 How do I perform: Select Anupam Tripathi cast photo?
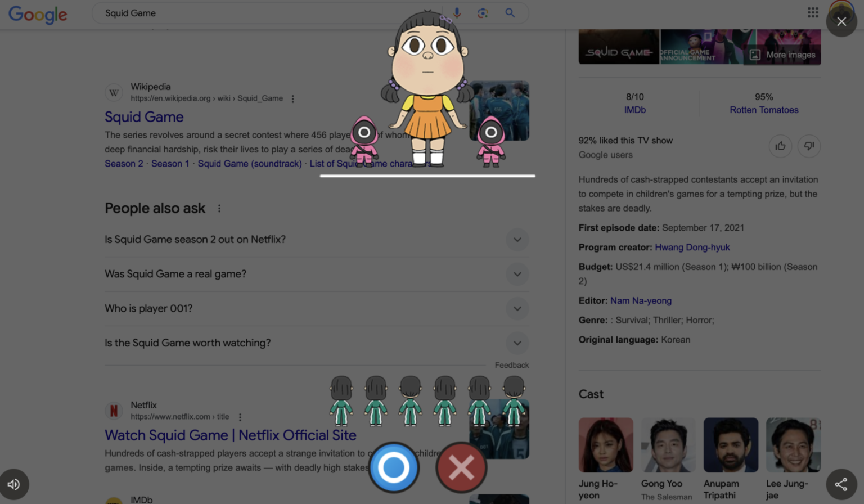731,445
